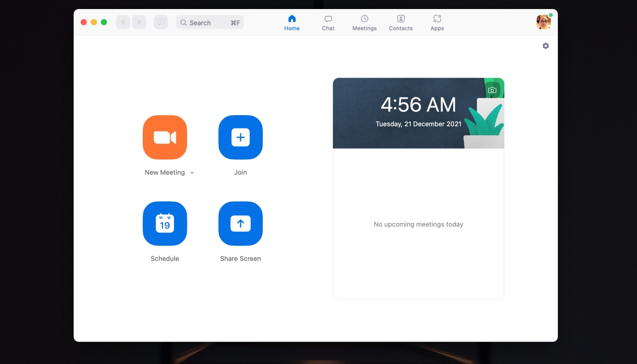Click the Search field

pos(210,22)
